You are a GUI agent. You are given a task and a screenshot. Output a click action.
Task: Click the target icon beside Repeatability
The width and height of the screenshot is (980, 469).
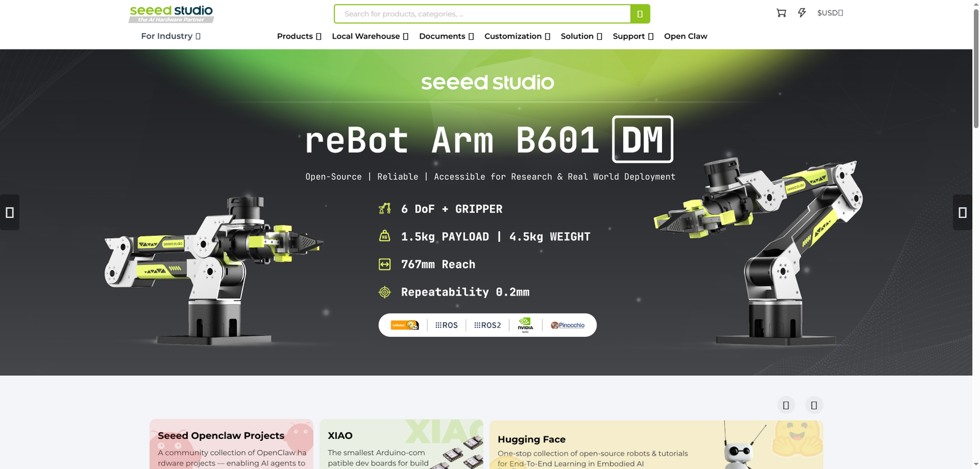pyautogui.click(x=385, y=292)
